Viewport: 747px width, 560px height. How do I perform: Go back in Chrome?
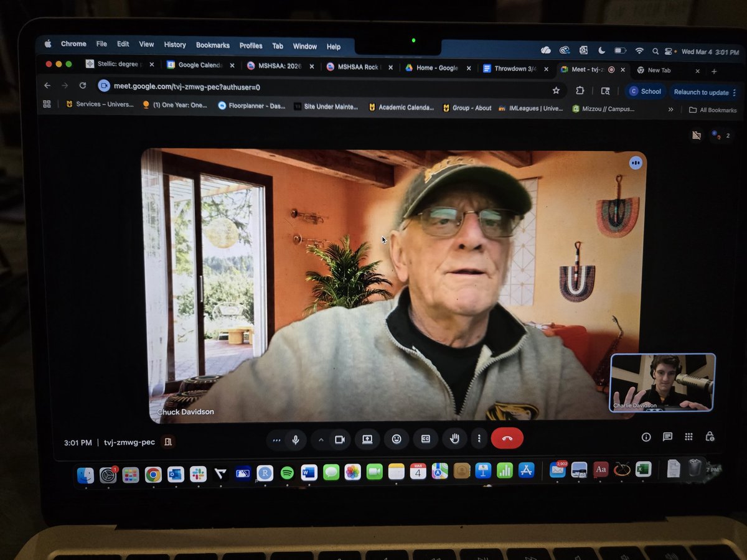coord(48,85)
